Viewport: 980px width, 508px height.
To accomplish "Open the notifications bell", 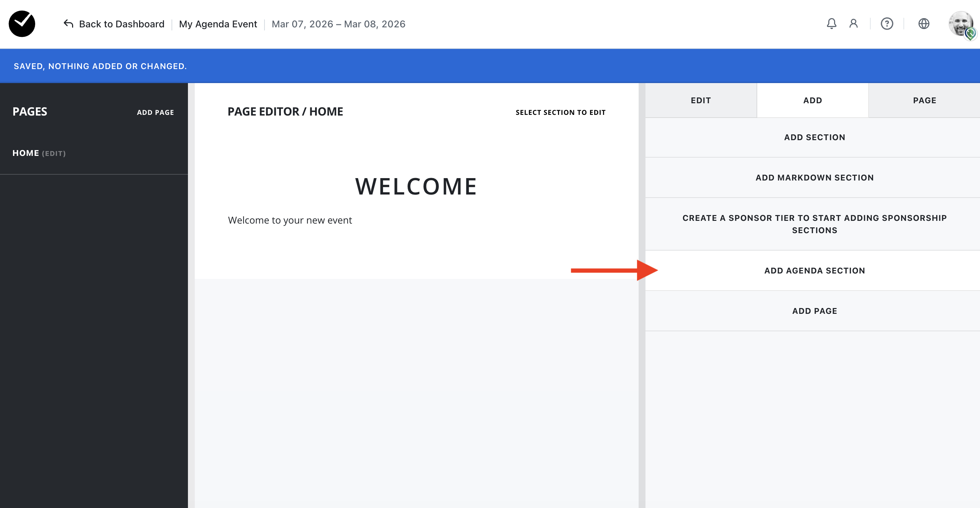I will 831,24.
